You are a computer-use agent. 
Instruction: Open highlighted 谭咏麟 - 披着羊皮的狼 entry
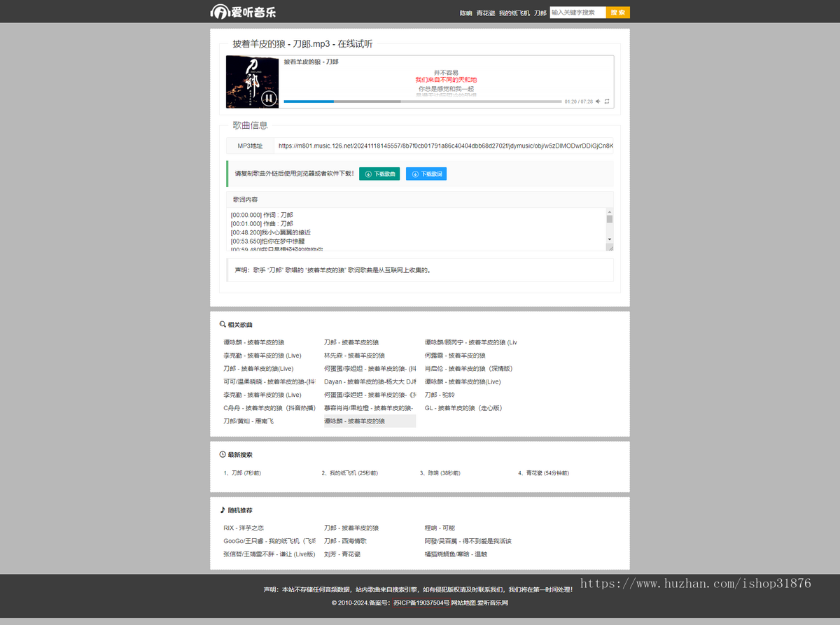370,421
